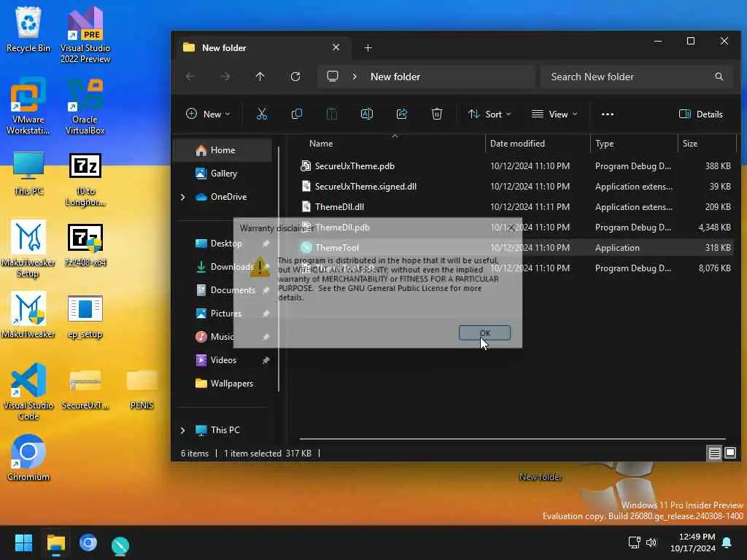Click the Cut scissors icon in the toolbar

[x=262, y=114]
